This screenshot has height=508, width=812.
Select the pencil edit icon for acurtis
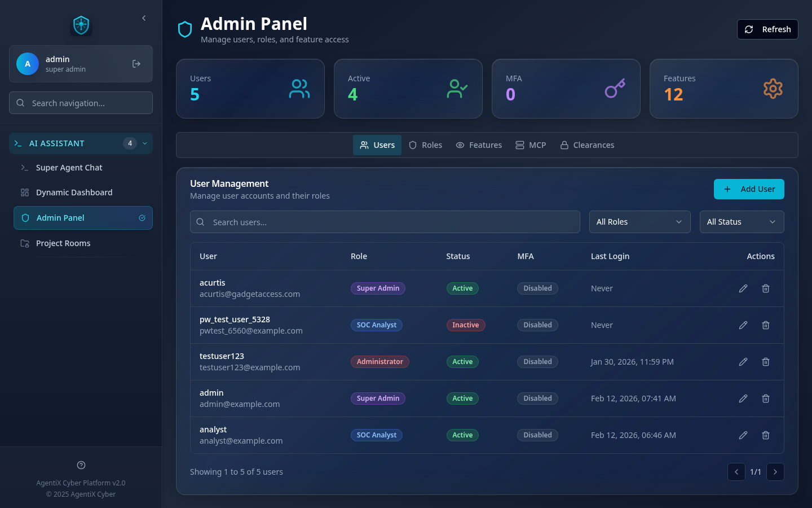pyautogui.click(x=743, y=288)
